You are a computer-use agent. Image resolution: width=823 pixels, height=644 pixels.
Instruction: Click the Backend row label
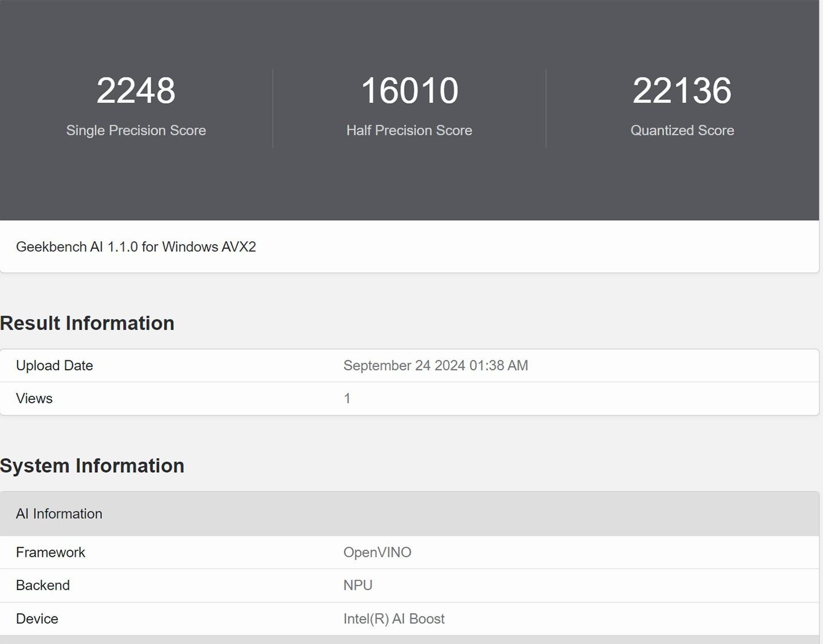[43, 586]
